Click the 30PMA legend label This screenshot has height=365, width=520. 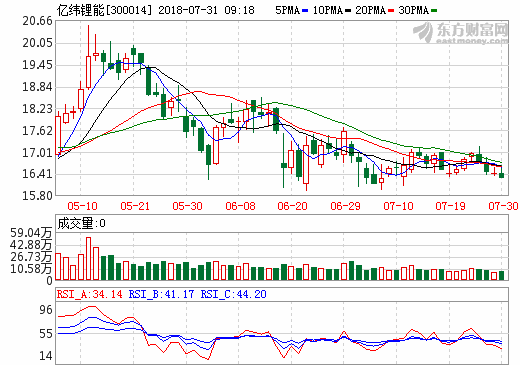(414, 10)
